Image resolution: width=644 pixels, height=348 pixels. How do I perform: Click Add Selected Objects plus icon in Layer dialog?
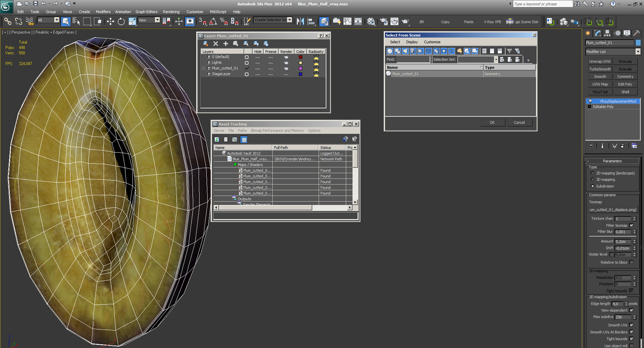(x=225, y=43)
